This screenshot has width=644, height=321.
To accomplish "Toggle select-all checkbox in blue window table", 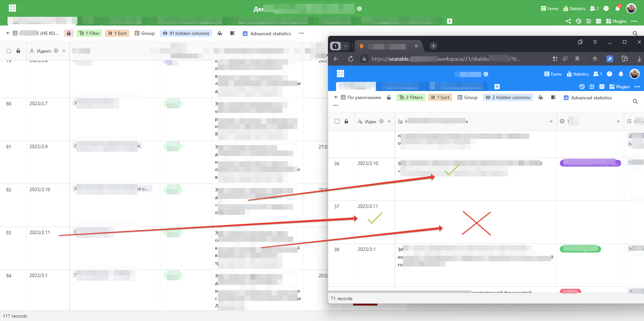I will click(337, 121).
